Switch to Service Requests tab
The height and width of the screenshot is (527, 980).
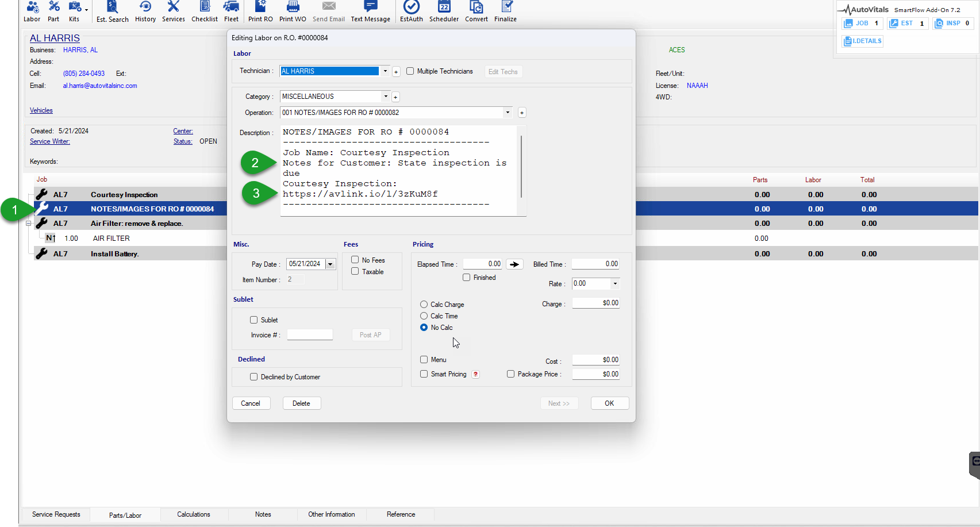point(56,514)
